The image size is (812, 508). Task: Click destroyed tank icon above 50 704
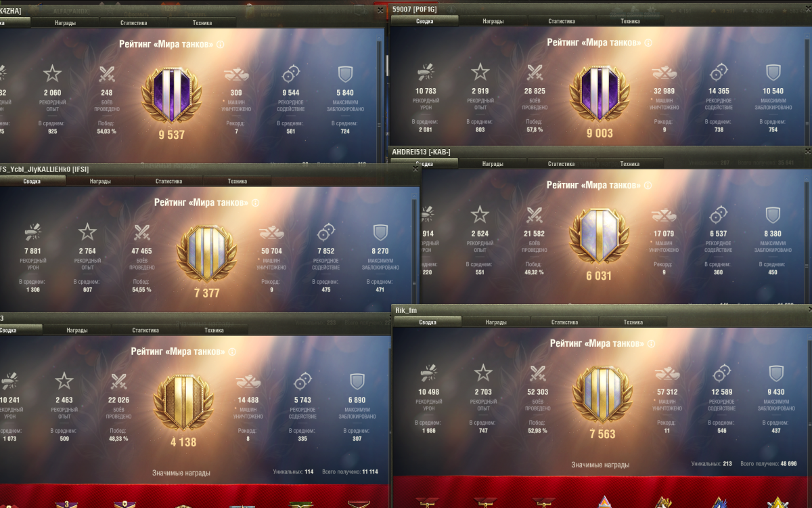[x=271, y=232]
